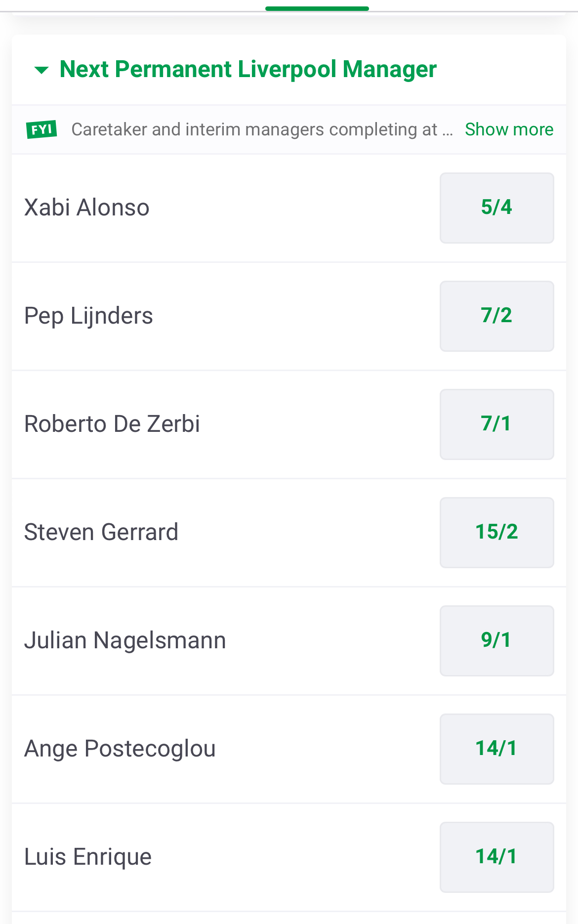
Task: Click the green active tab indicator
Action: [317, 8]
